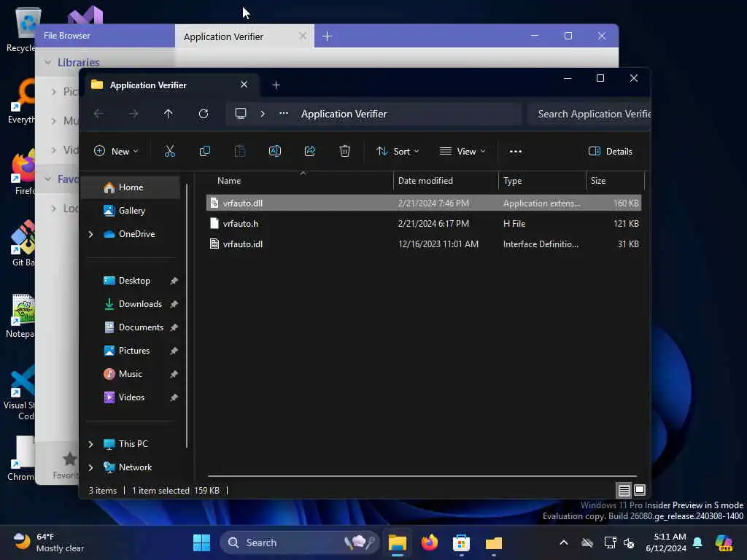Close the Application Verifier Explorer tab
747x560 pixels.
click(244, 85)
